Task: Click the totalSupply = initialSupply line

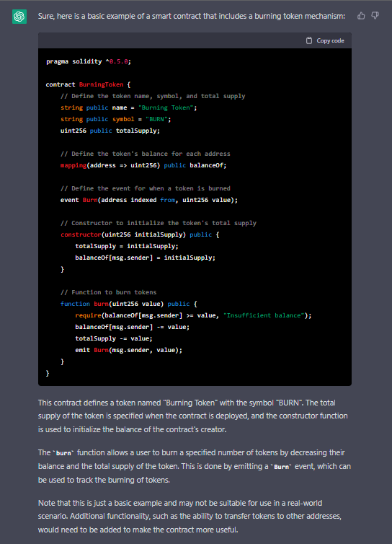Action: click(x=127, y=246)
